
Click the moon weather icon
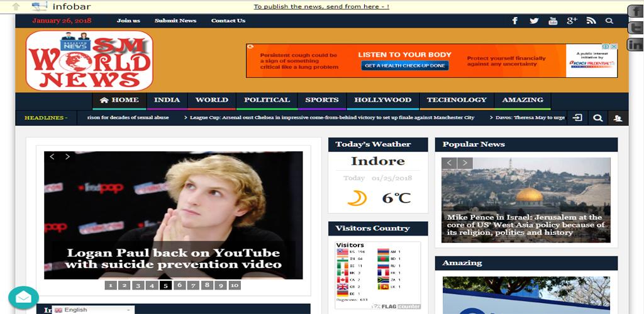[357, 198]
